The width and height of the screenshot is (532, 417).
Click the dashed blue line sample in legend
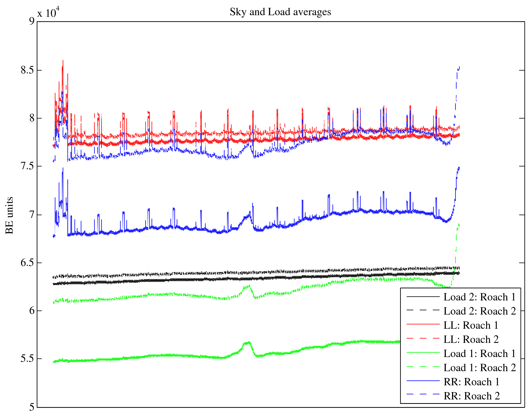(423, 394)
